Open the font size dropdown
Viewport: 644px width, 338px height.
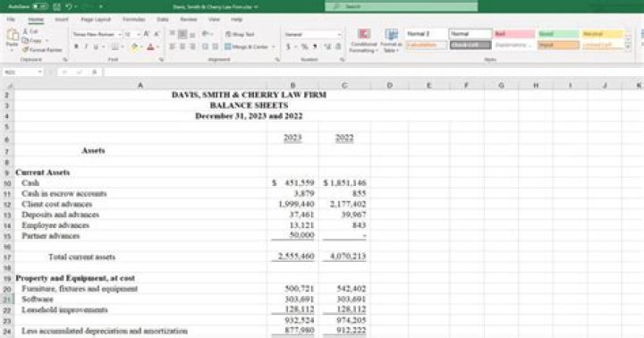pos(139,35)
